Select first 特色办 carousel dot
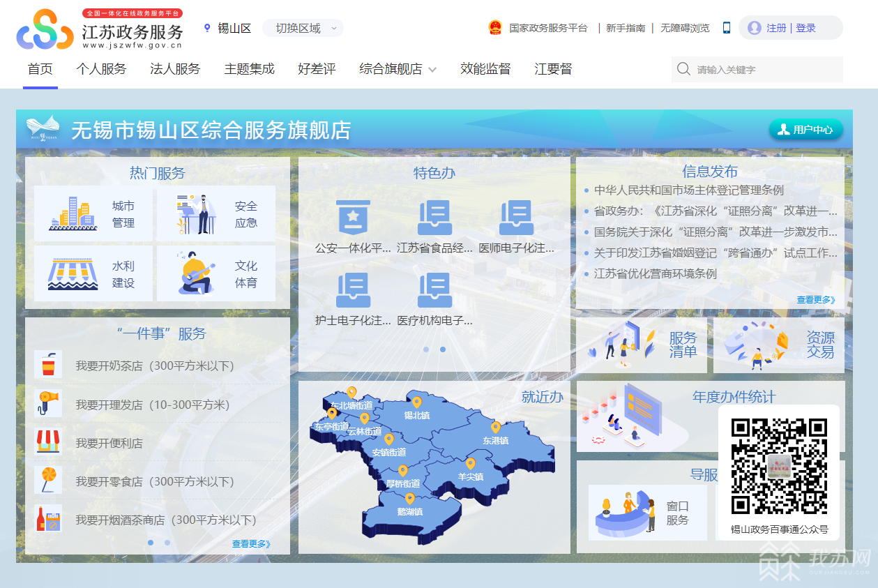878x588 pixels. (x=426, y=349)
